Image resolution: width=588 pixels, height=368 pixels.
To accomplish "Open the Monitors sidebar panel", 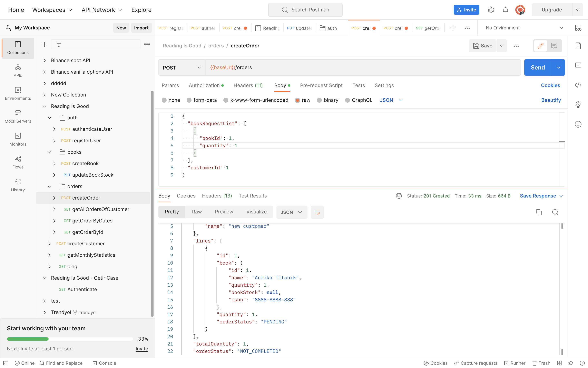I will pyautogui.click(x=18, y=139).
